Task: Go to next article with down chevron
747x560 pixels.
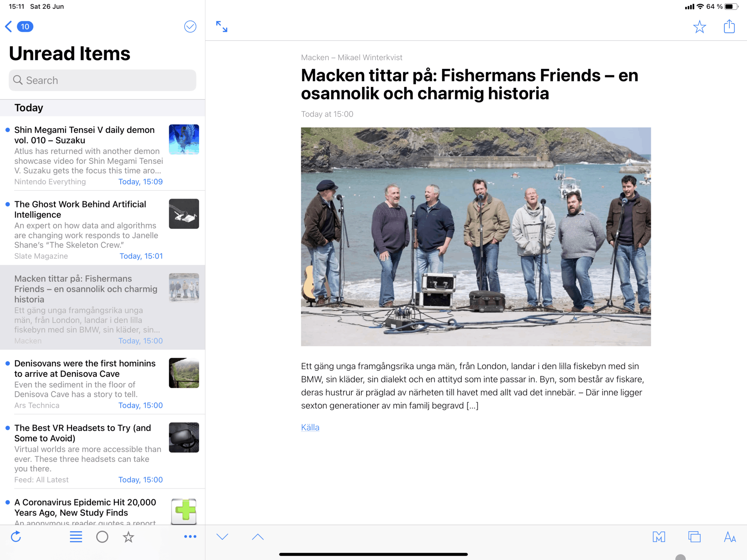Action: (222, 537)
